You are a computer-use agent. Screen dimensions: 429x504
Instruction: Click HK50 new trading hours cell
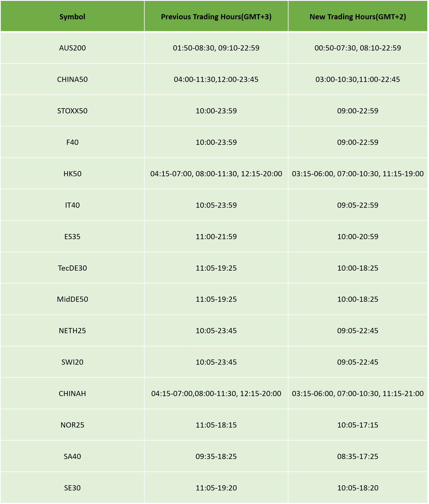click(x=358, y=174)
